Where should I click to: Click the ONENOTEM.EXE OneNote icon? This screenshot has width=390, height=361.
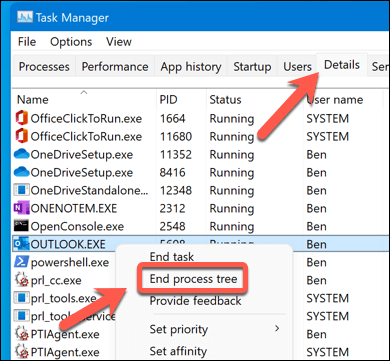[x=22, y=209]
